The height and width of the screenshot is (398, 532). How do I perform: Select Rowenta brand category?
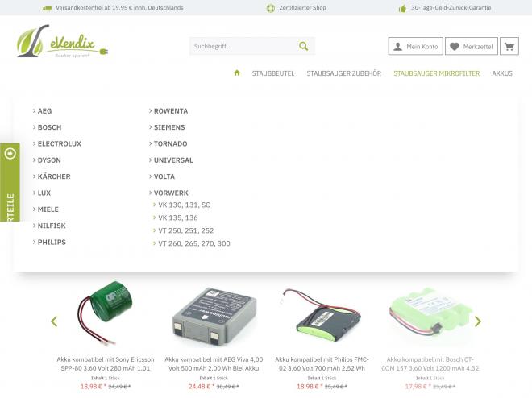click(171, 111)
